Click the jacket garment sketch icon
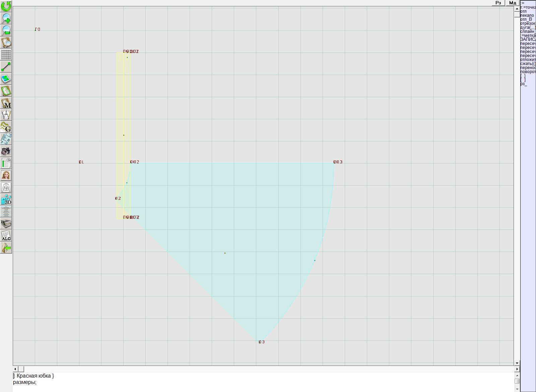The image size is (536, 392). coord(6,187)
